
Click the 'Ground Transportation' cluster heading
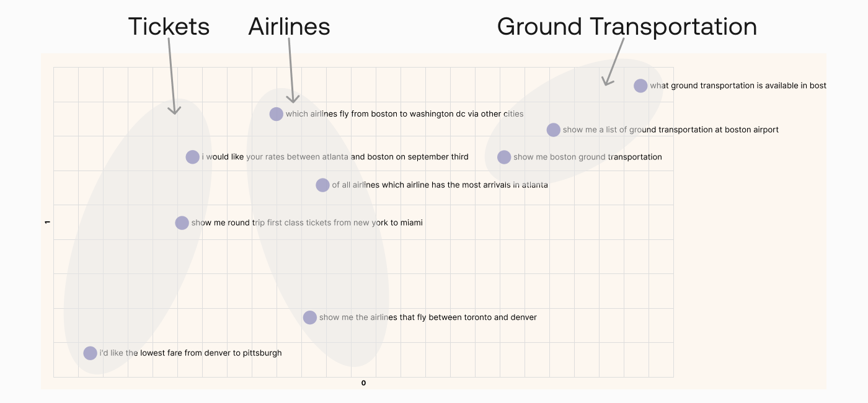coord(627,27)
